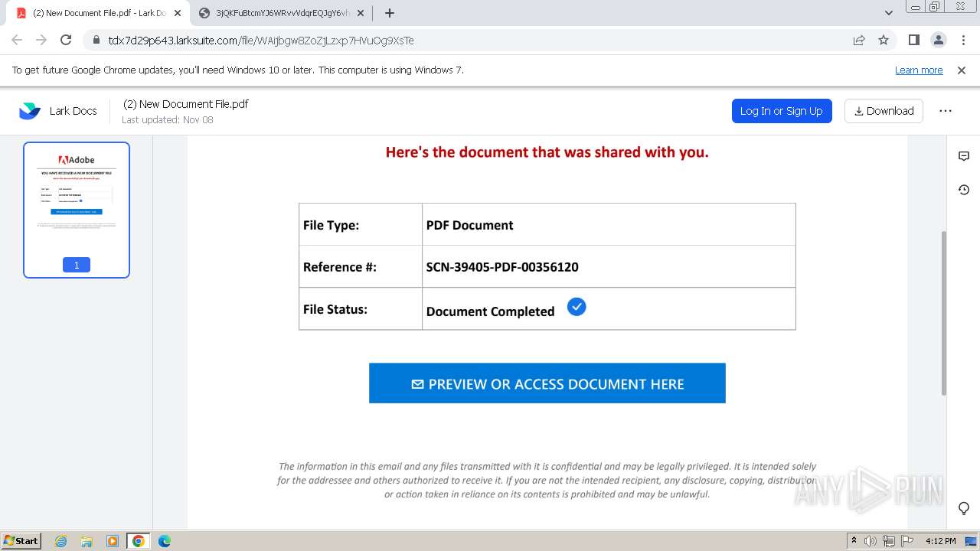Open the more options ellipsis menu
Viewport: 980px width, 551px height.
[x=946, y=111]
